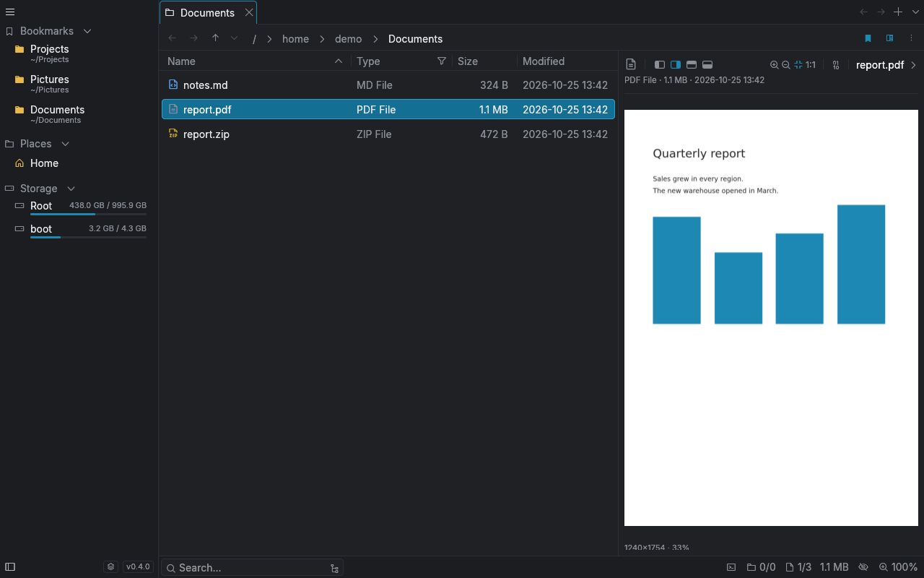Go to Home in Places
Image resolution: width=924 pixels, height=578 pixels.
coord(79,163)
